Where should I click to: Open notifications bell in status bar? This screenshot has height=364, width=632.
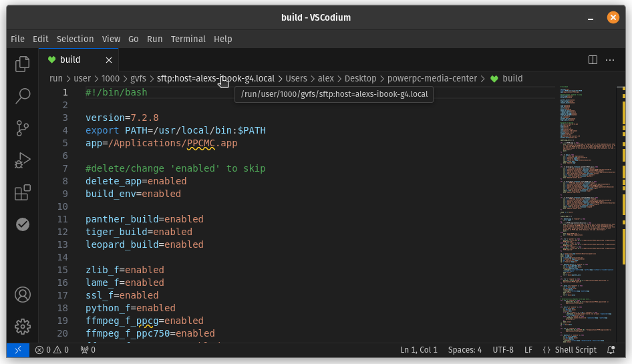[x=611, y=350]
